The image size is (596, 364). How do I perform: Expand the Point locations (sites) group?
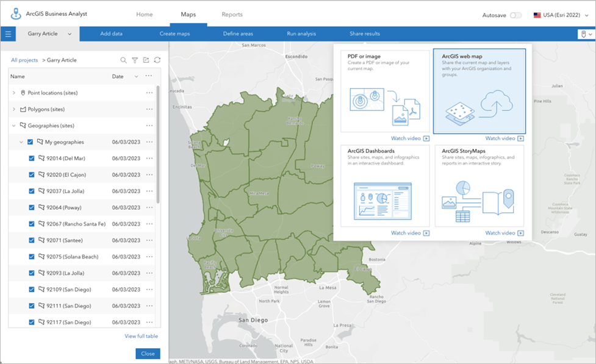pos(13,93)
